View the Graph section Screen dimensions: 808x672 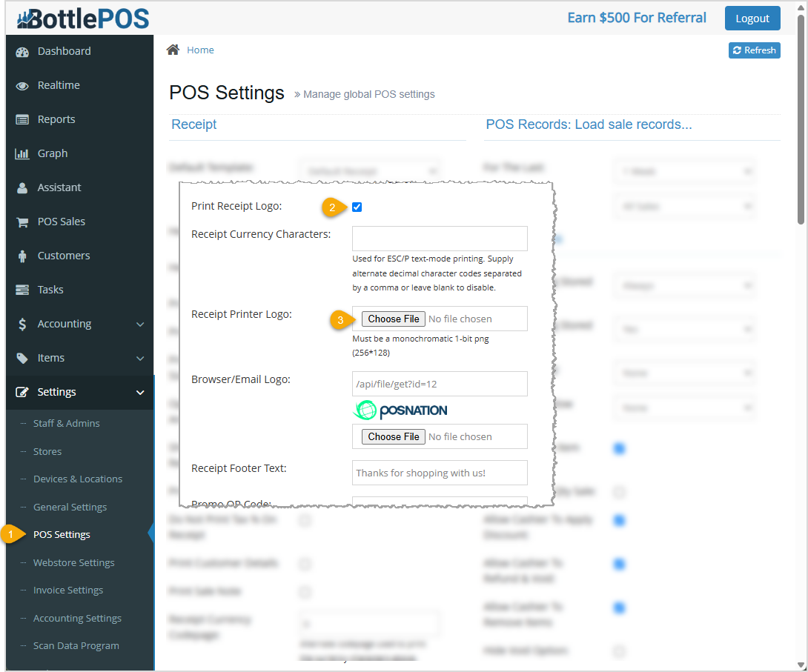pyautogui.click(x=50, y=153)
